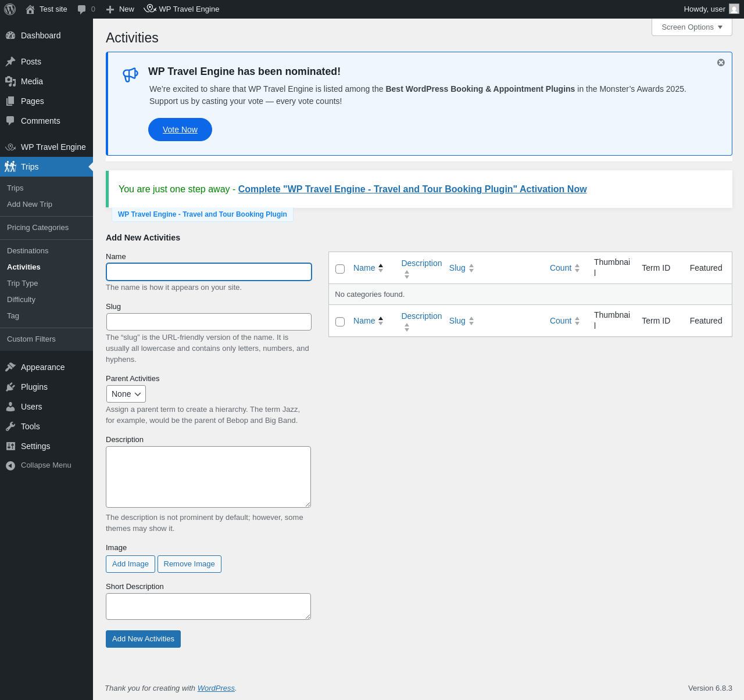Image resolution: width=744 pixels, height=700 pixels.
Task: Open the Parent Activities dropdown
Action: click(x=126, y=394)
